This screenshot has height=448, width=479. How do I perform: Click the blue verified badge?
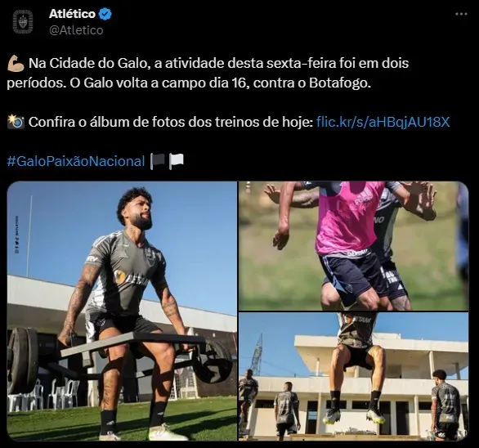click(x=105, y=14)
